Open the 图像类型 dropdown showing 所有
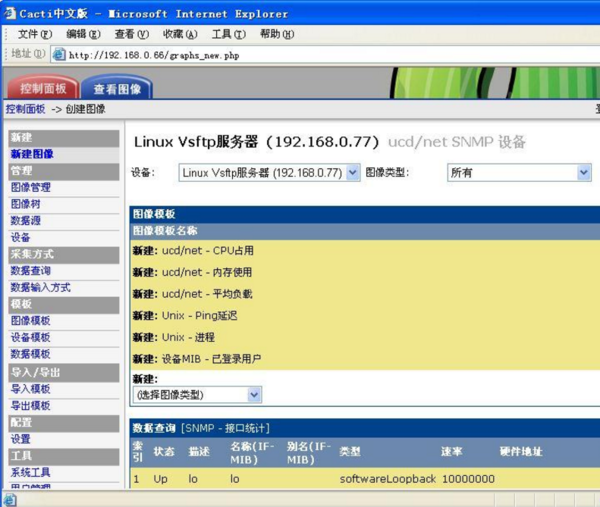The width and height of the screenshot is (600, 507). coord(519,173)
